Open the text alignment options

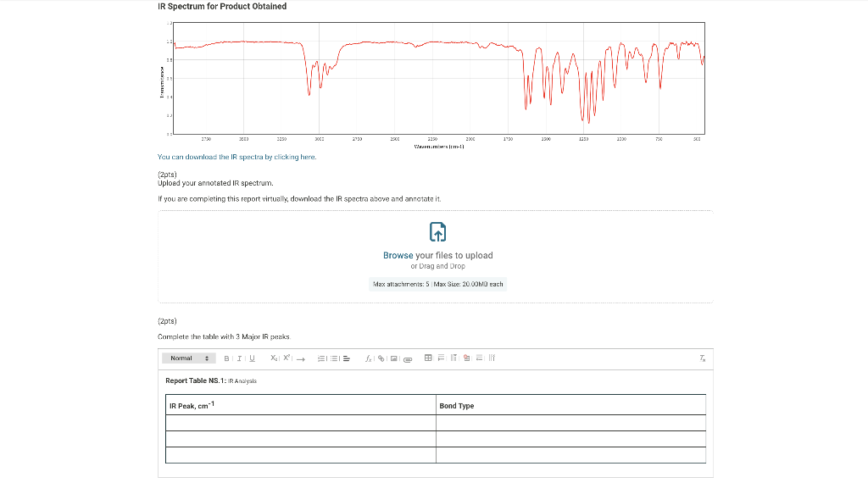(x=347, y=358)
